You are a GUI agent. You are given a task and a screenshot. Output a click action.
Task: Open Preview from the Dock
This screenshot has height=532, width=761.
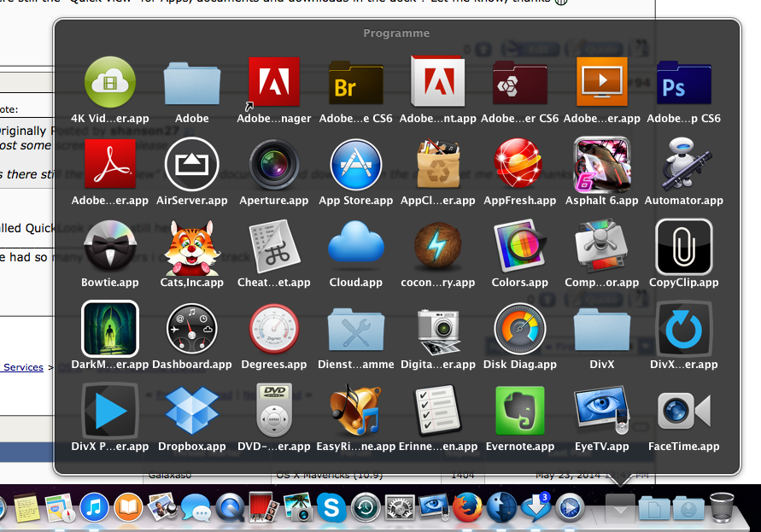click(x=161, y=508)
